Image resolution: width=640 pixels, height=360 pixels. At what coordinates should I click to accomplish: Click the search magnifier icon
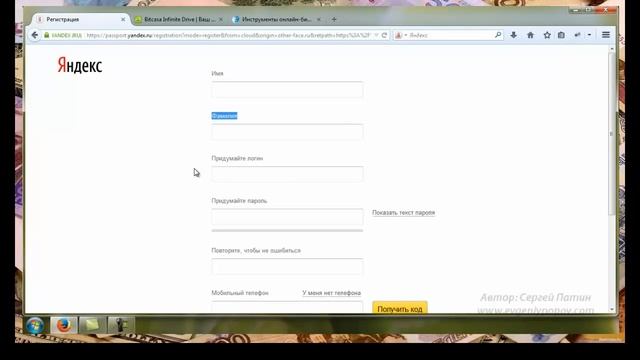498,35
